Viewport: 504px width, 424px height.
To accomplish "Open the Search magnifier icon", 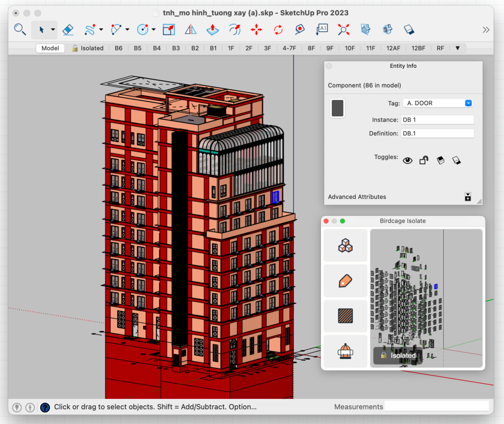I will pyautogui.click(x=20, y=30).
